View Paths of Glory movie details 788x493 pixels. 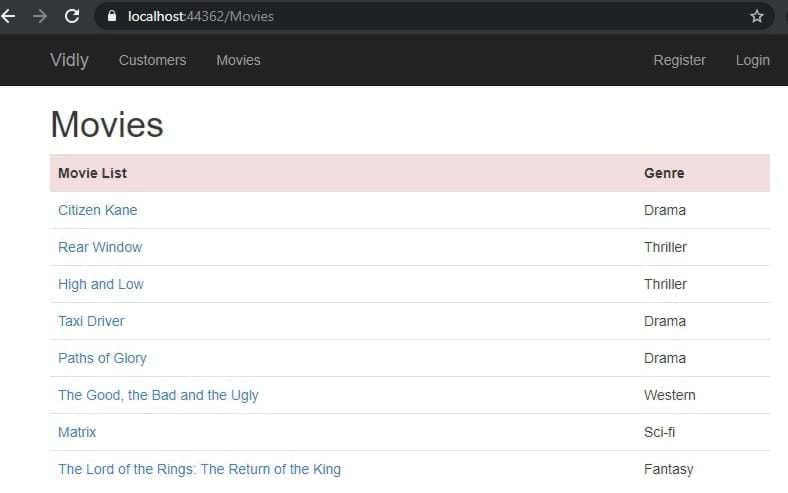102,358
